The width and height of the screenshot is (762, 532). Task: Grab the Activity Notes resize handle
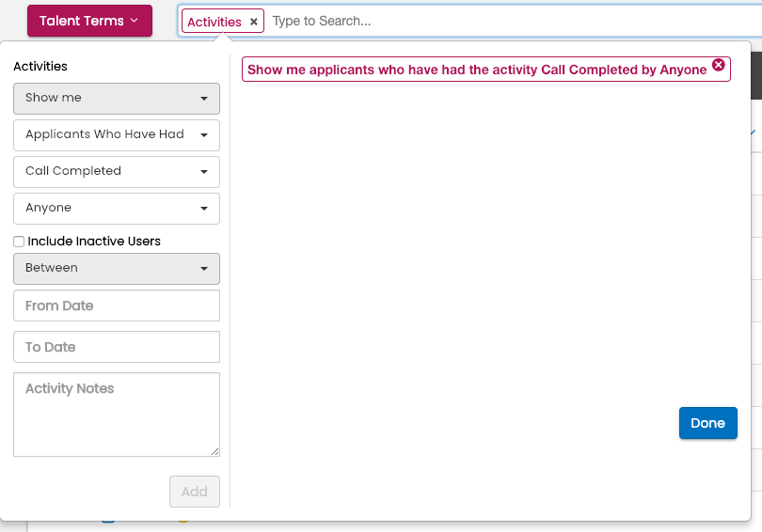215,452
